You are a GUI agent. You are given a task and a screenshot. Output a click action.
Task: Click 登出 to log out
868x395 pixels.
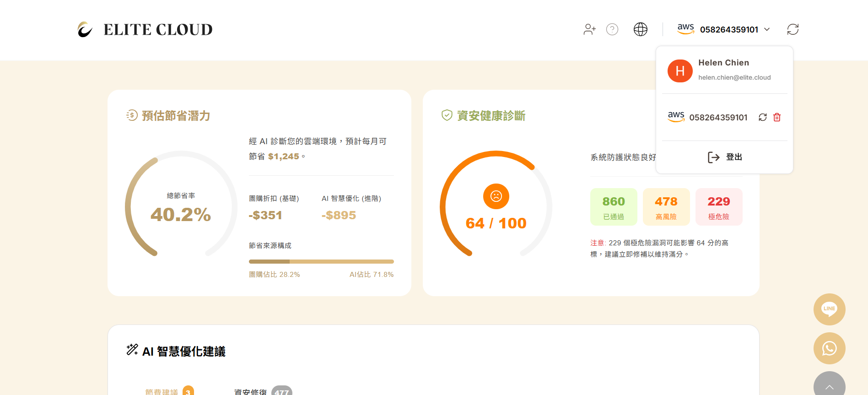725,157
